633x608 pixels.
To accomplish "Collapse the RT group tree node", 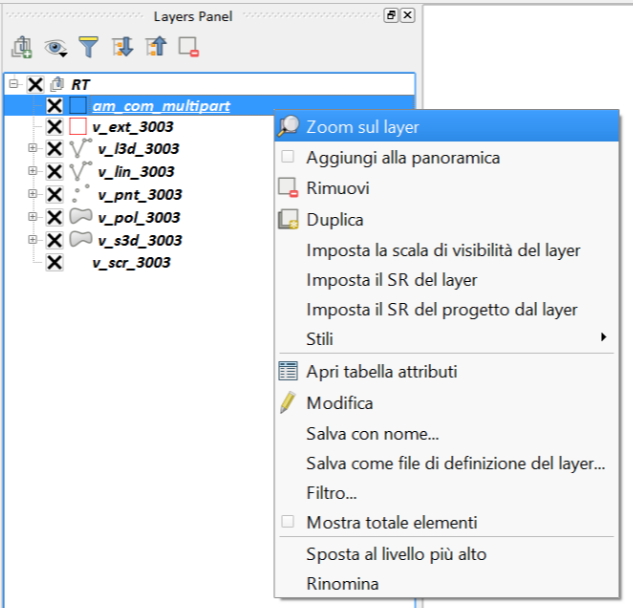I will point(14,85).
